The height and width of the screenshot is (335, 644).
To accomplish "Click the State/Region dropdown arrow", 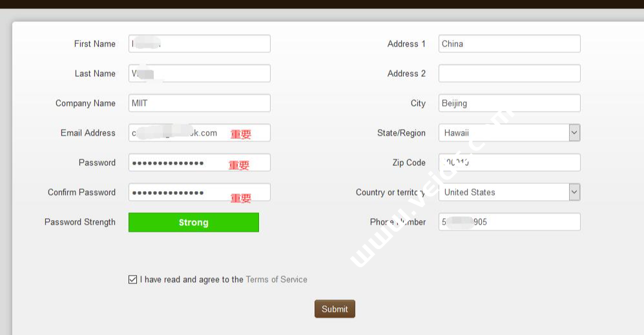I will pyautogui.click(x=574, y=133).
